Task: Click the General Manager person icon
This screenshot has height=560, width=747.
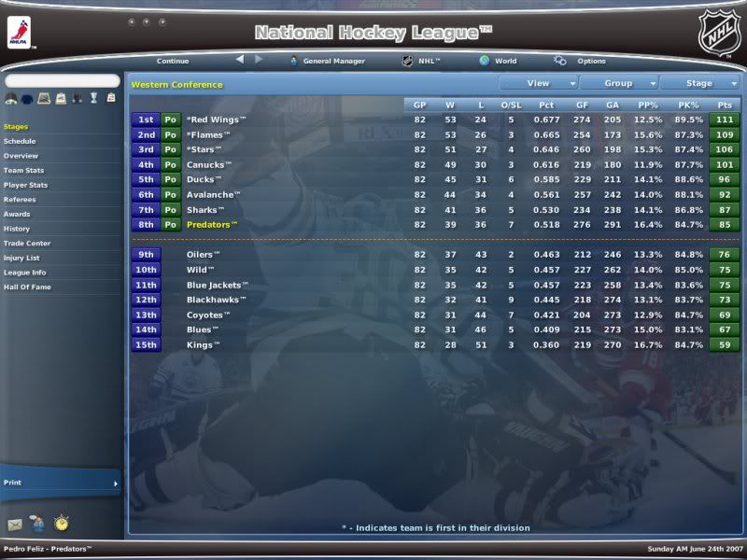Action: click(293, 61)
